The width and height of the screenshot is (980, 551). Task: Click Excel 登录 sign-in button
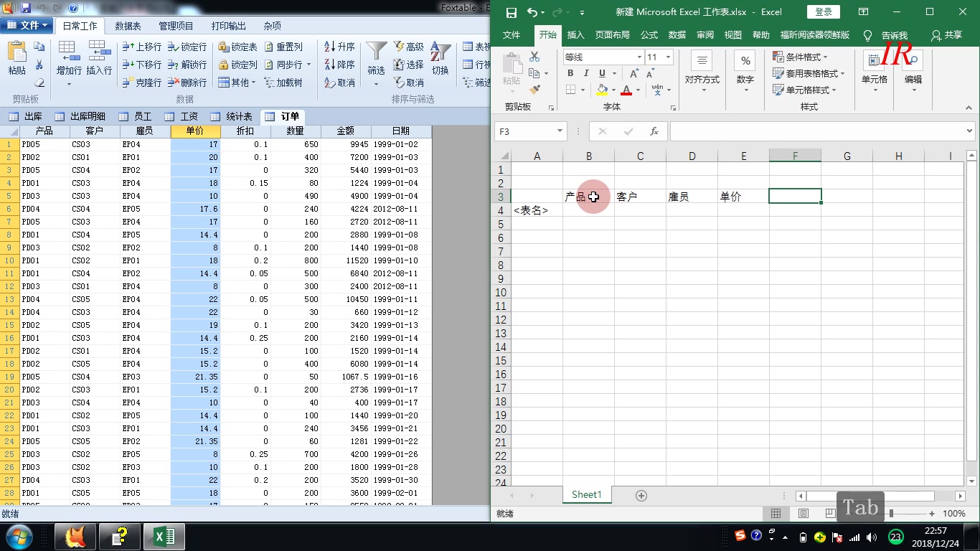[x=824, y=12]
